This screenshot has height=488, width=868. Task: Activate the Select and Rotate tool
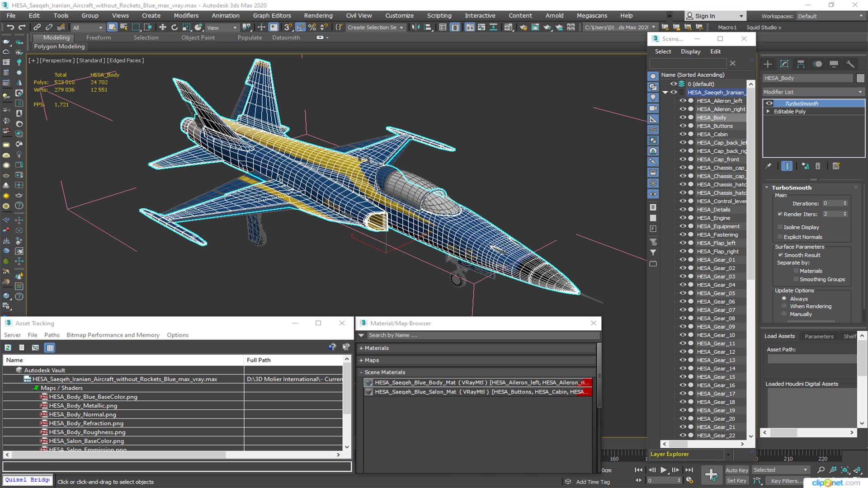tap(175, 27)
